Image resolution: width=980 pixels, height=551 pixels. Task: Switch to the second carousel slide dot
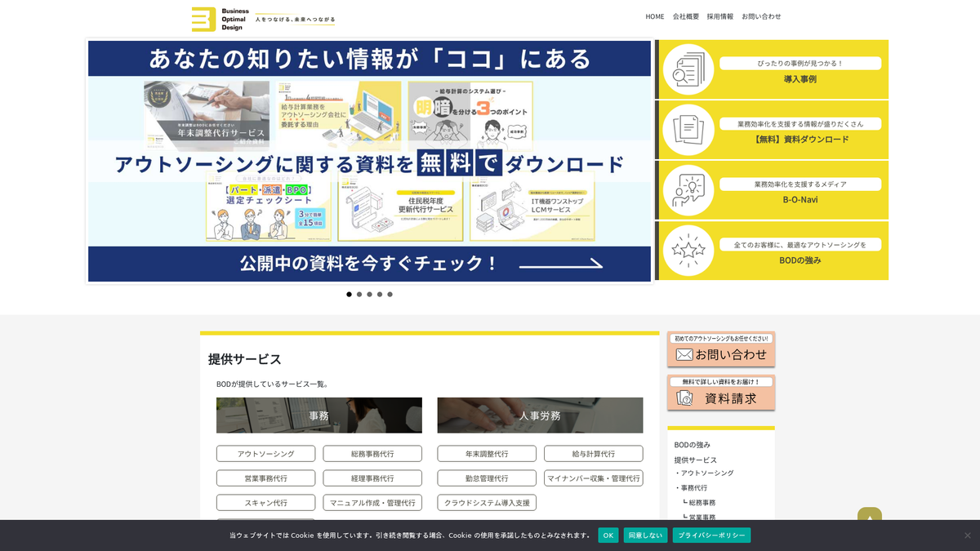click(x=359, y=295)
